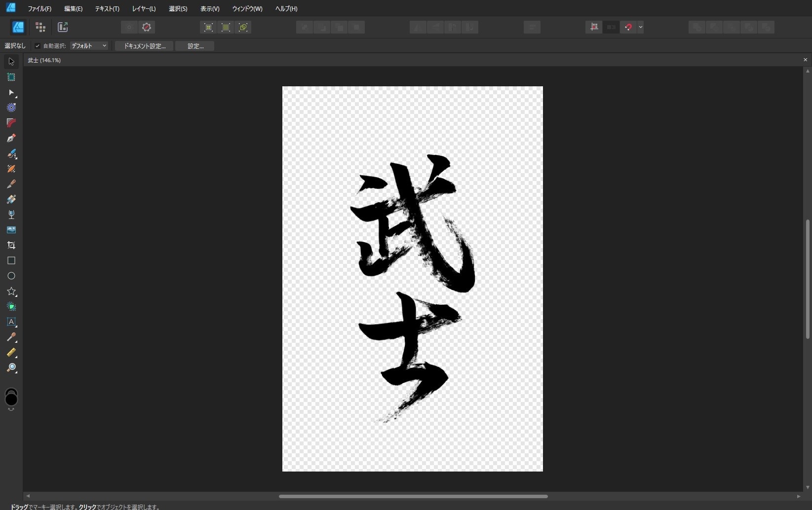The width and height of the screenshot is (812, 510).
Task: Click the scroll right arrow
Action: [x=799, y=496]
